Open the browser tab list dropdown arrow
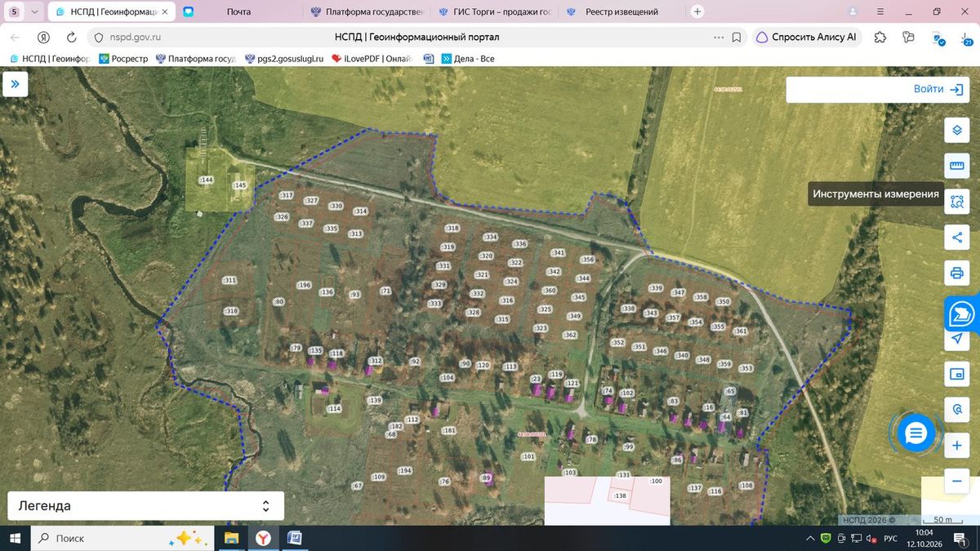 [x=33, y=12]
